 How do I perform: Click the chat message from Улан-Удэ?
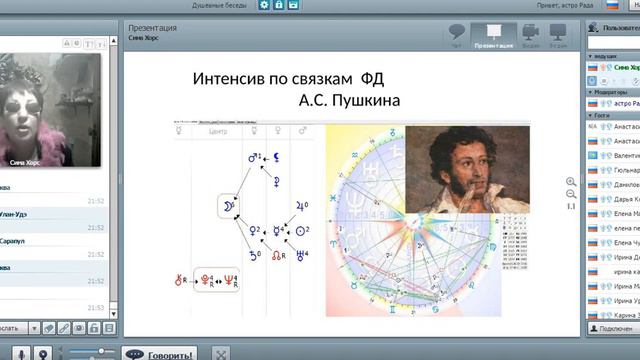54,220
